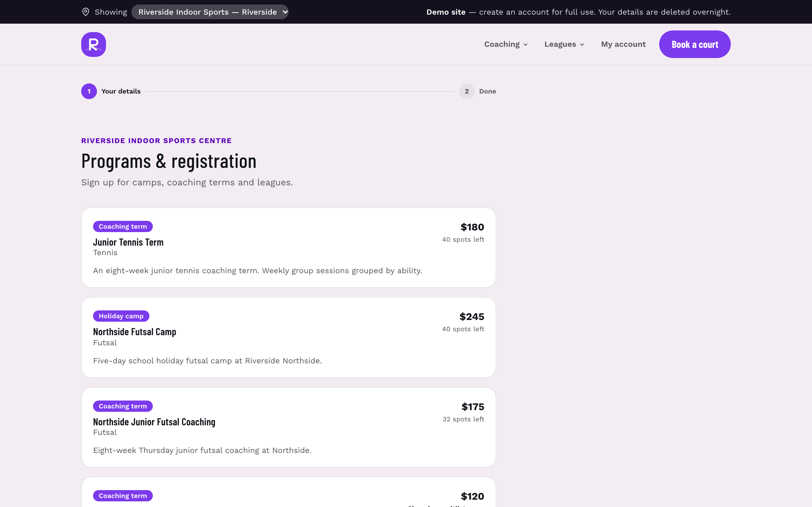
Task: Select Northside Junior Futsal Coaching program
Action: click(x=288, y=427)
